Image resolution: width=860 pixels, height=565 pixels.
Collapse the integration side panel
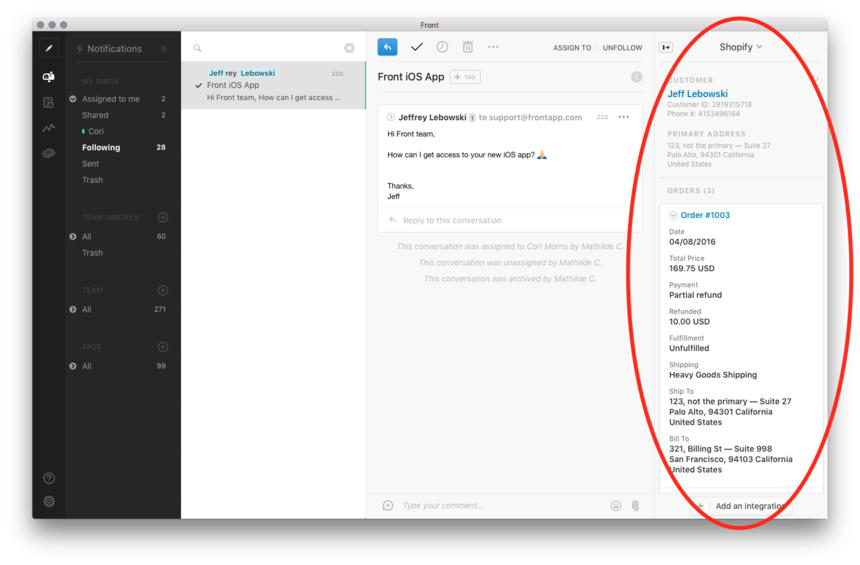pyautogui.click(x=666, y=47)
